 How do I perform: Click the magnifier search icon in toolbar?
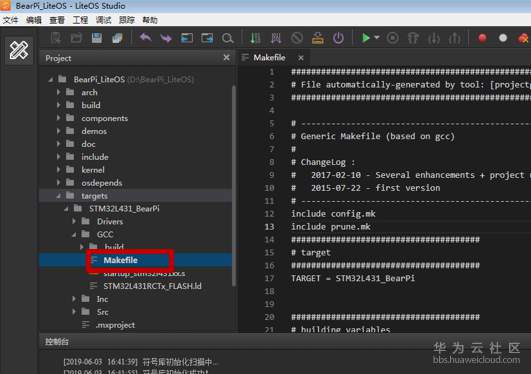tap(228, 38)
